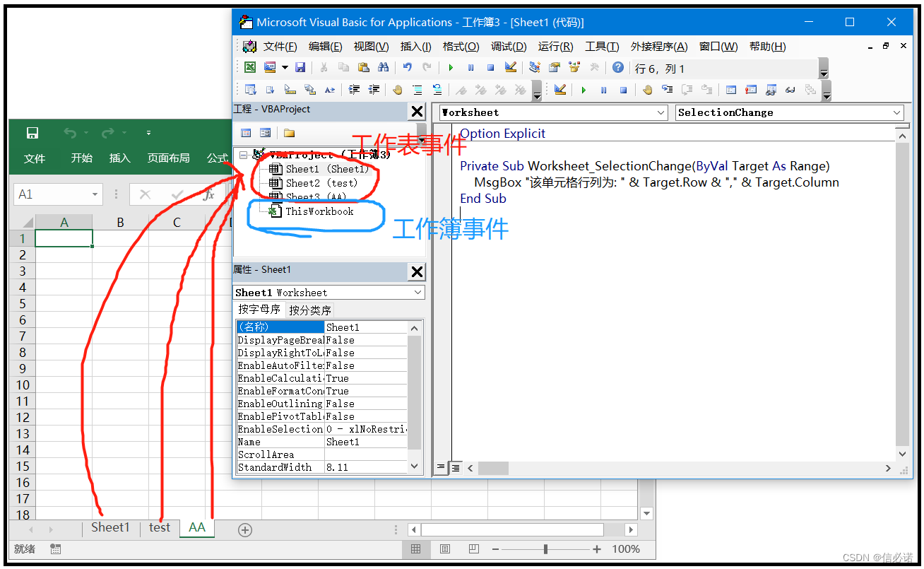
Task: Open the Object Browser icon
Action: [574, 67]
